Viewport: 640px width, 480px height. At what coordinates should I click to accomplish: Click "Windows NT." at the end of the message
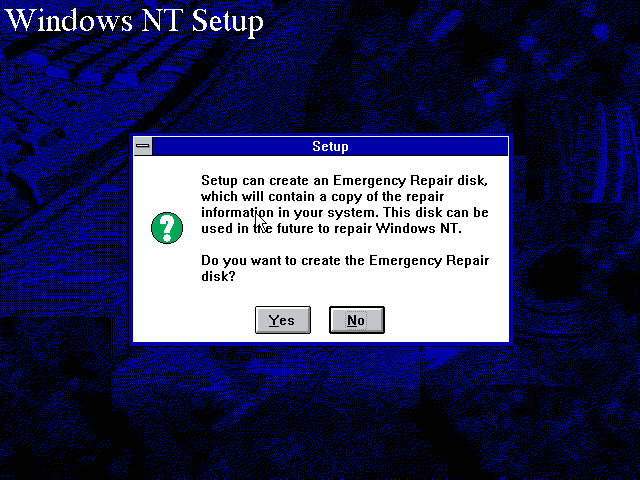click(418, 228)
